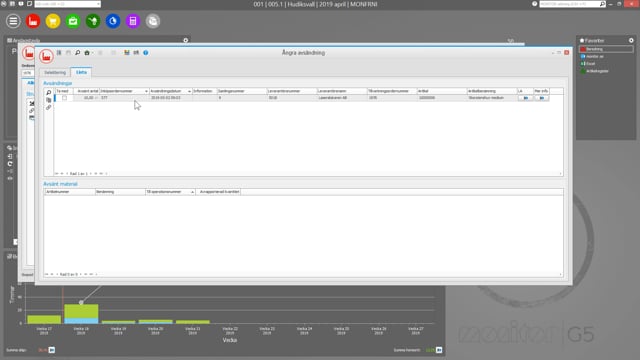This screenshot has width=640, height=360.
Task: Open the dropdown arrow beside home icon
Action: pos(92,53)
